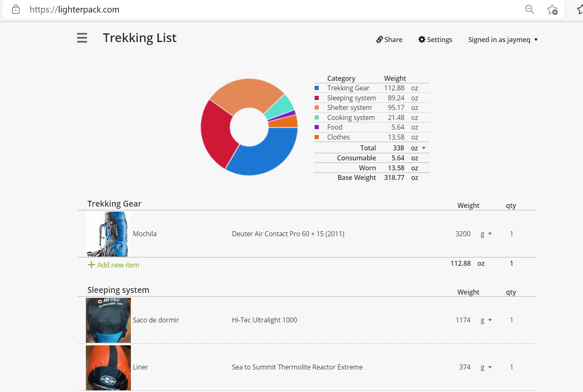Open the Signed in as jaymeq menu
The width and height of the screenshot is (583, 392).
(x=503, y=40)
